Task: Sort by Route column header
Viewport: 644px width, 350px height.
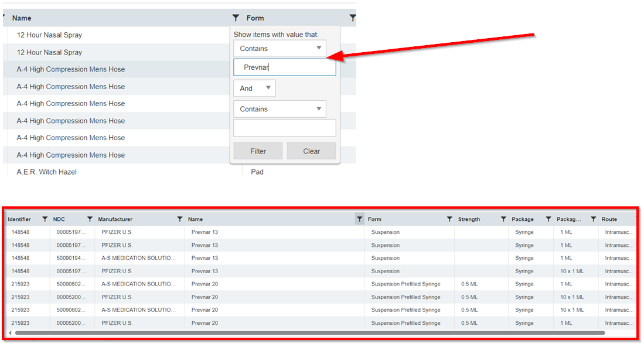Action: click(609, 219)
